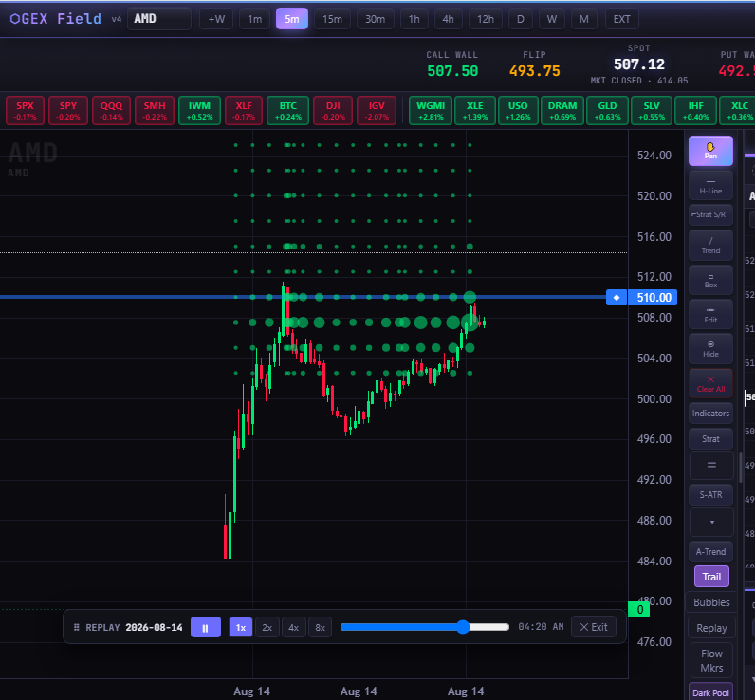755x700 pixels.
Task: Select the 5m timeframe
Action: (292, 19)
